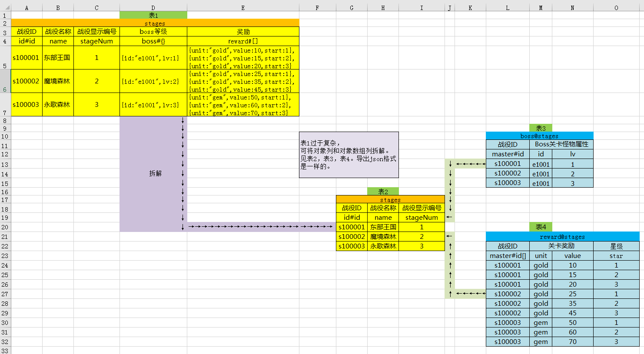This screenshot has height=354, width=644.
Task: Select id#id cell in table 1
Action: click(27, 41)
